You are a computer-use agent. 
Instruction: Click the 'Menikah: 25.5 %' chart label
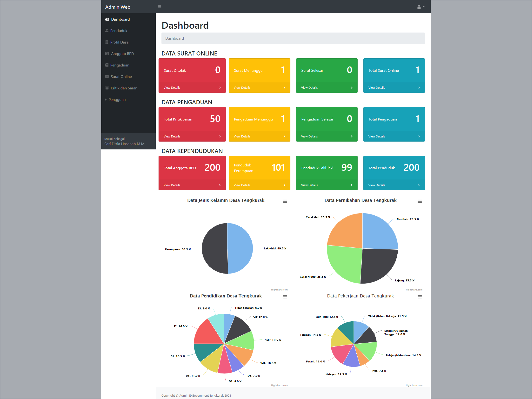408,219
